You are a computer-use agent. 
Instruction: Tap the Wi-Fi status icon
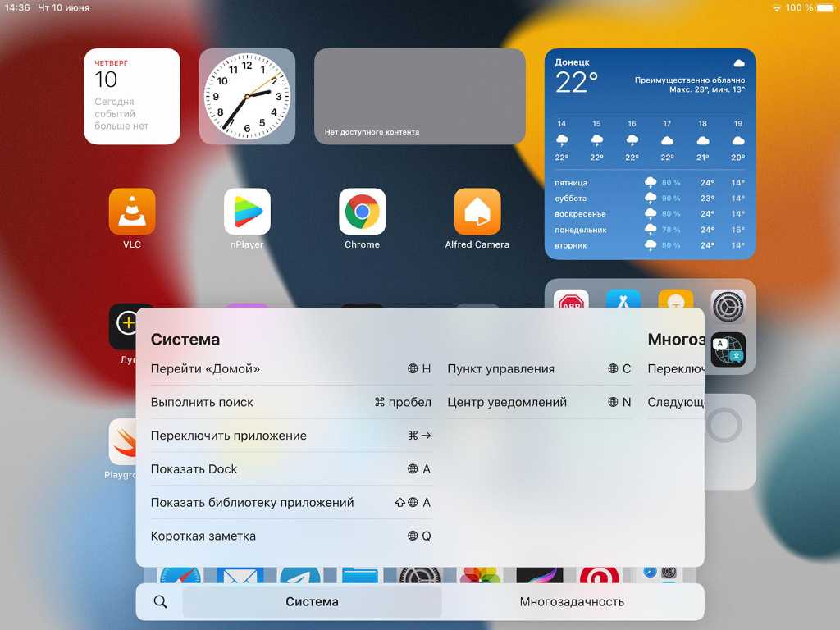776,7
